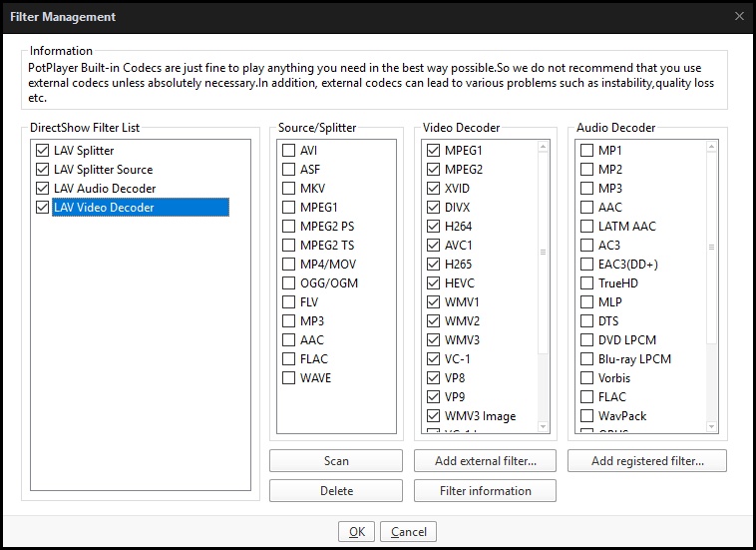Check the MPEG1 splitter checkbox
756x550 pixels.
click(x=289, y=208)
